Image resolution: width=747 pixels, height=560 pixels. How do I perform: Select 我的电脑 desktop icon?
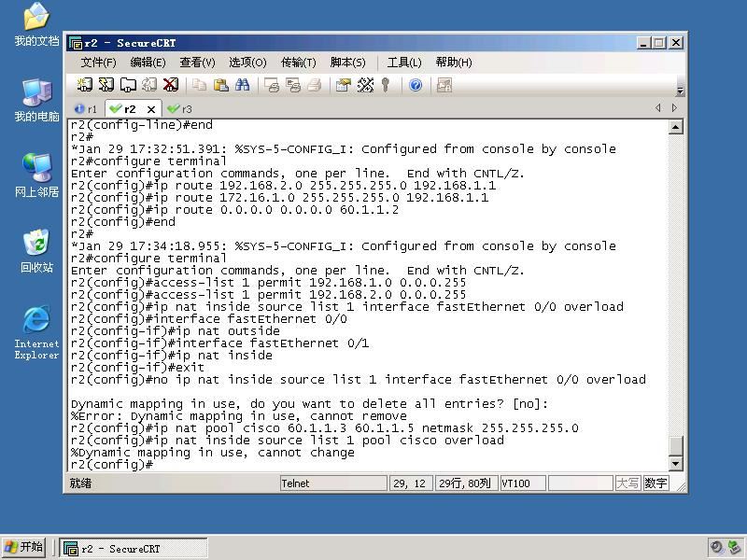coord(36,100)
